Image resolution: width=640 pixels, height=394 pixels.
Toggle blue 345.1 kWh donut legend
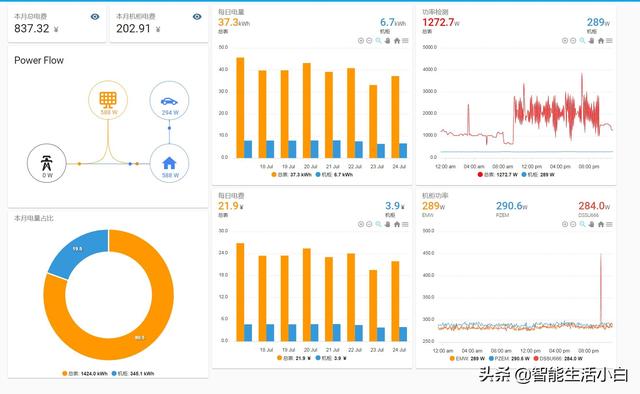pos(133,373)
